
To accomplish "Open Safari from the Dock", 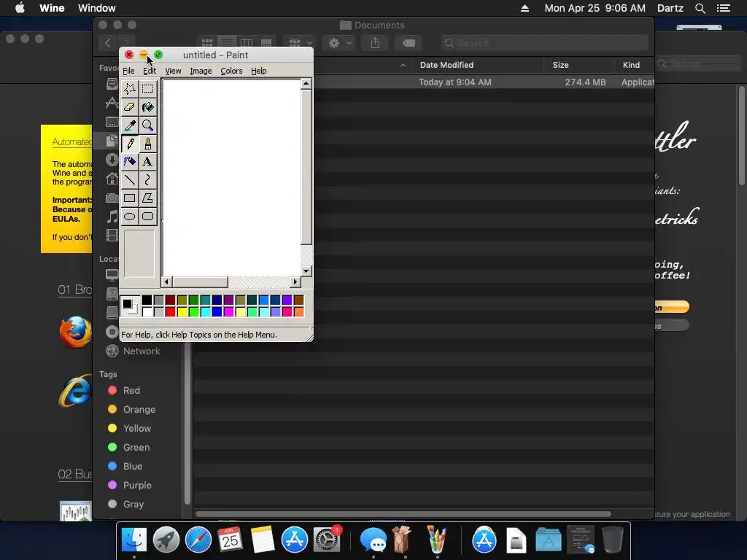I will (x=198, y=540).
